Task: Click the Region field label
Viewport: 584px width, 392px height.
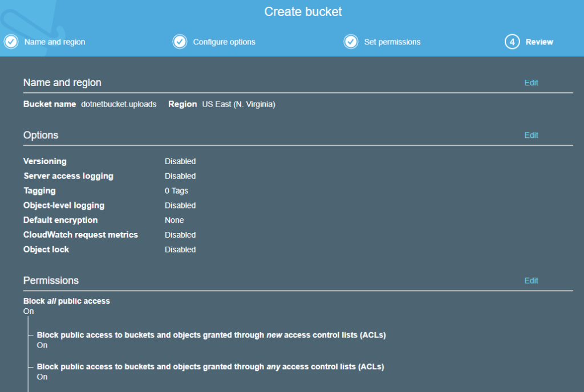Action: (182, 104)
